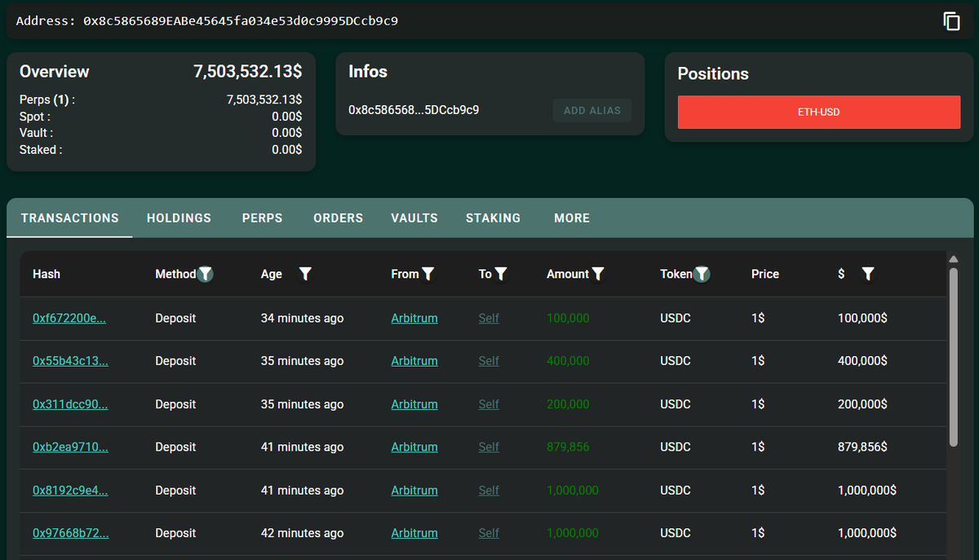Open transaction hash 0x8192c9e4...
Screen dimensions: 979x560
pyautogui.click(x=70, y=490)
